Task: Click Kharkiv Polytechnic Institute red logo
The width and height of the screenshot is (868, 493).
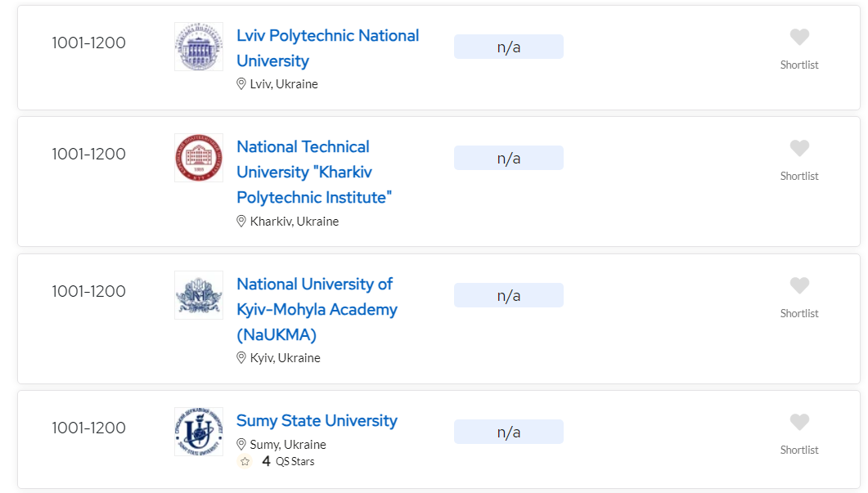Action: tap(198, 158)
